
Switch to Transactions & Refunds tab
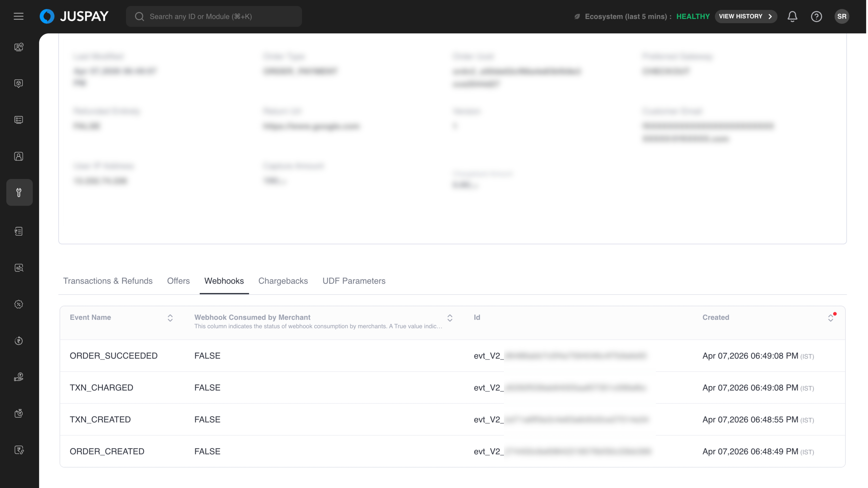108,281
